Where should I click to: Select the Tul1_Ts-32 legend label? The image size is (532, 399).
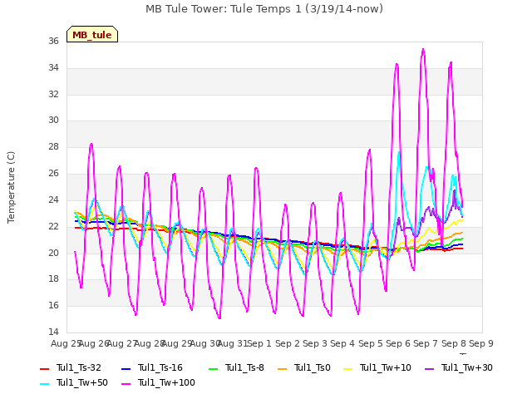click(x=79, y=367)
